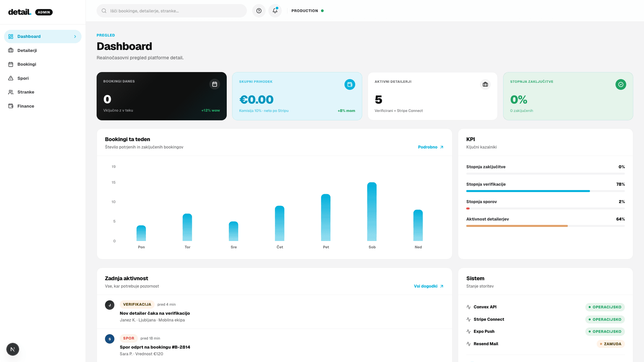Click the checkmark icon on Stopnja zaključitve card
The width and height of the screenshot is (644, 362).
pos(621,84)
